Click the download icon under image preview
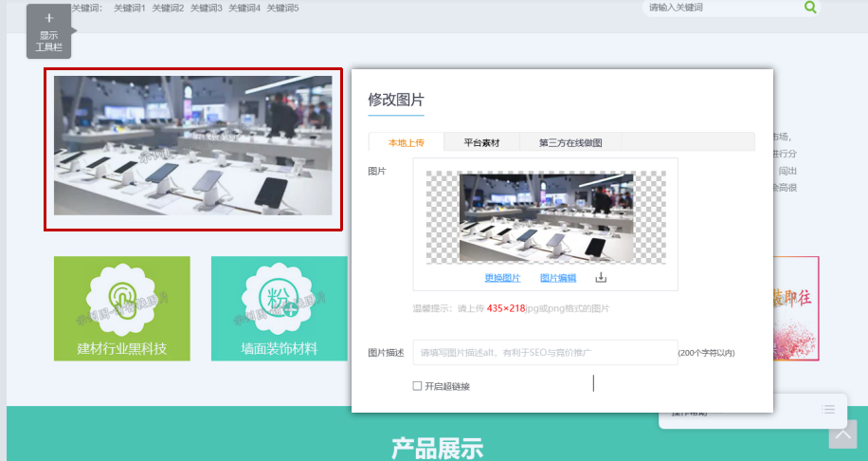The height and width of the screenshot is (461, 868). [601, 278]
